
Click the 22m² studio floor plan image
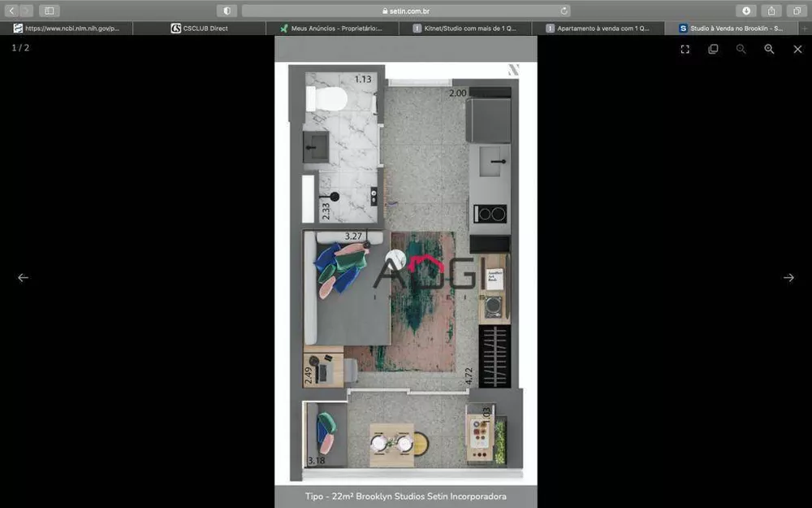coord(406,274)
